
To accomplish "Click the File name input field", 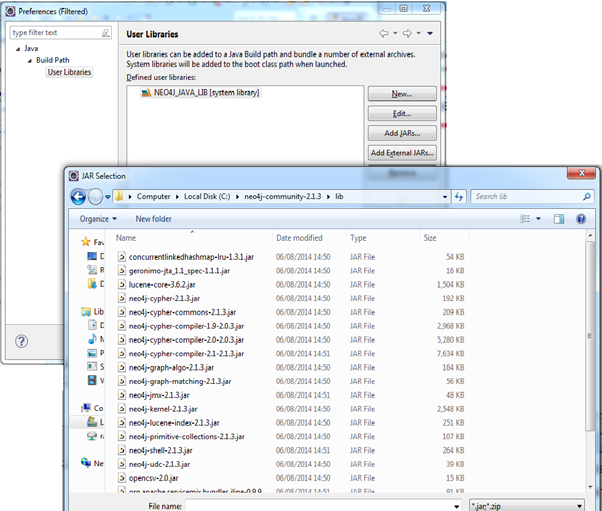I will (319, 506).
